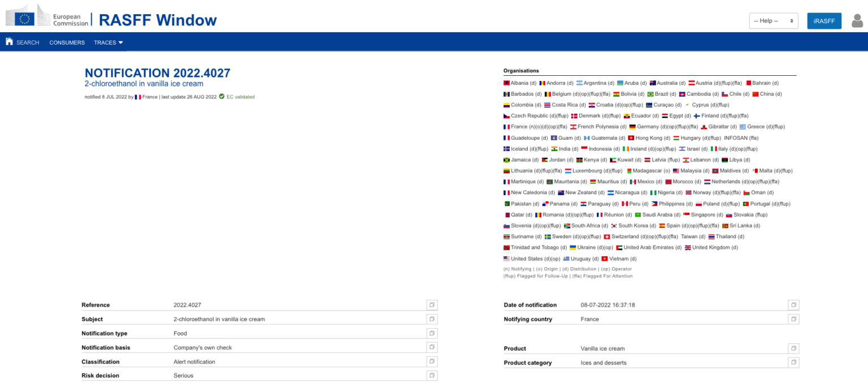Open the user account profile icon
This screenshot has height=387, width=868.
[857, 21]
